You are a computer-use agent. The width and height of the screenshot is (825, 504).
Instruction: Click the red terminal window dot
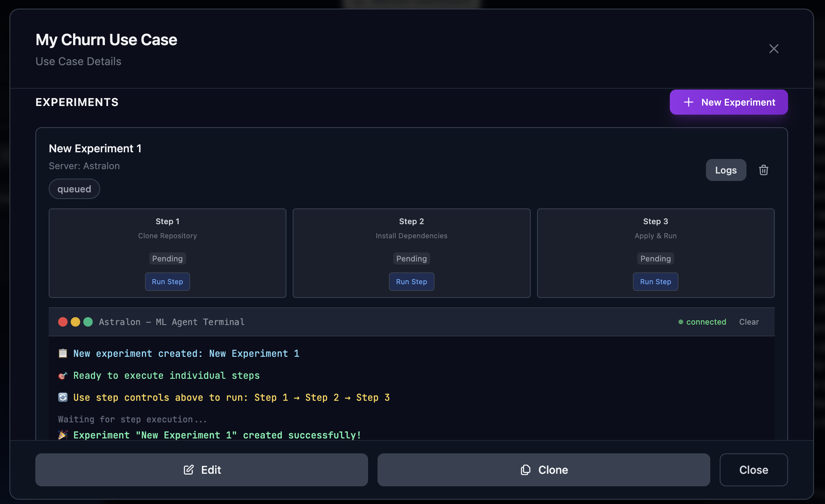click(x=63, y=322)
